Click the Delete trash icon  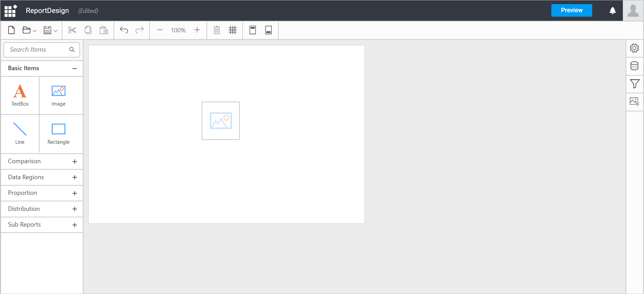217,30
